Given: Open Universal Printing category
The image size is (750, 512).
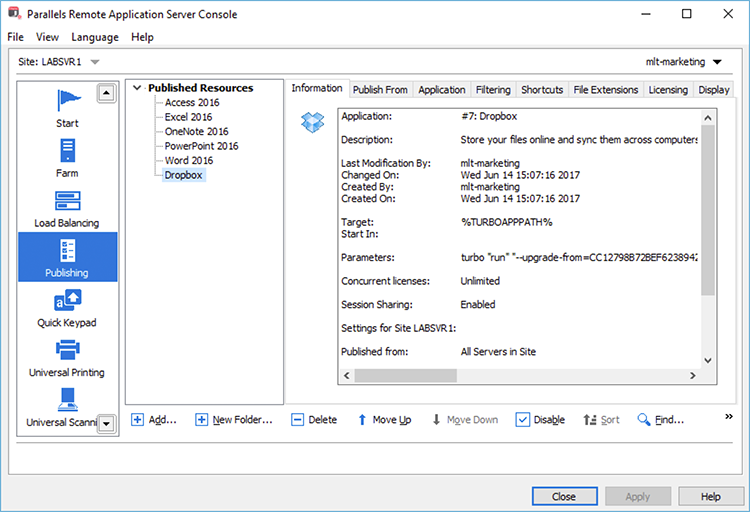Looking at the screenshot, I should click(67, 358).
